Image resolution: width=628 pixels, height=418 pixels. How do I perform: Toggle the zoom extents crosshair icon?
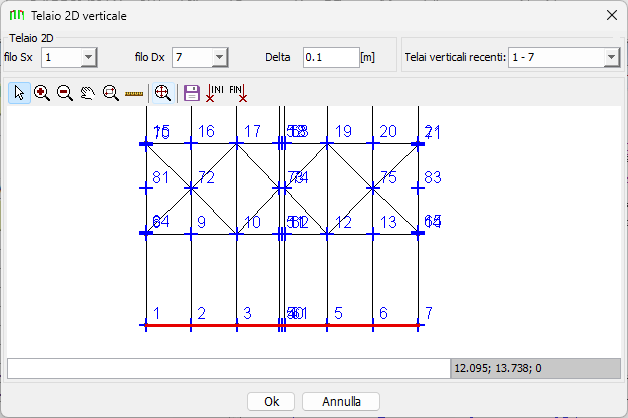pos(163,93)
